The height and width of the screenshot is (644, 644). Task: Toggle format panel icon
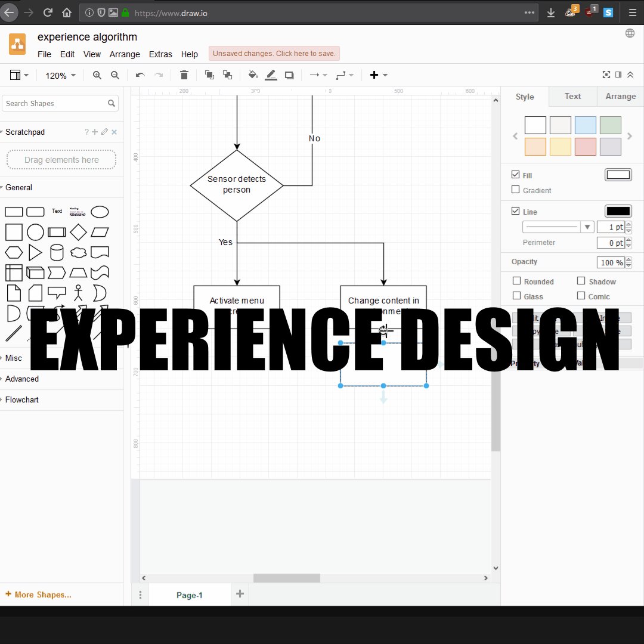point(618,75)
